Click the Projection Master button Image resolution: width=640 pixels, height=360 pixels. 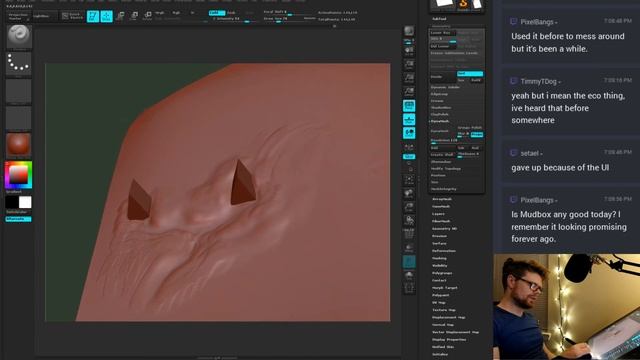click(18, 16)
